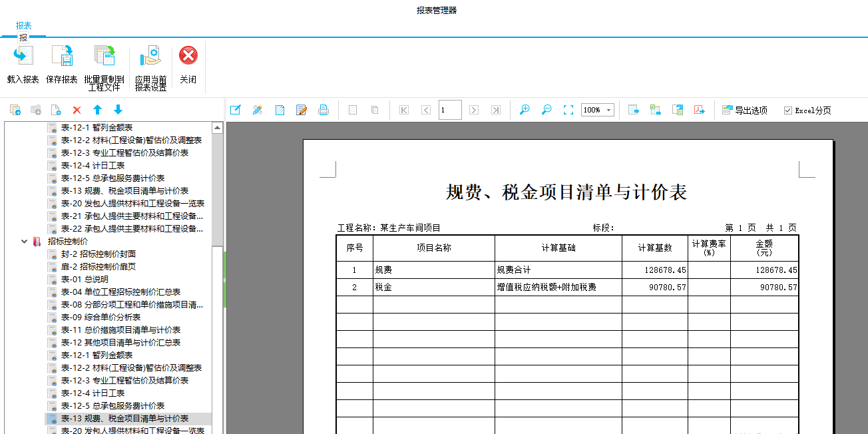Screen dimensions: 868x434
Task: Move selected report up with blue arrow
Action: [x=97, y=110]
